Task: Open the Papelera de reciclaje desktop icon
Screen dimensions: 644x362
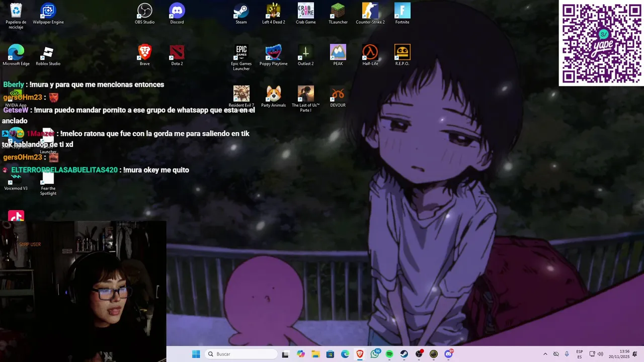Action: click(x=16, y=15)
